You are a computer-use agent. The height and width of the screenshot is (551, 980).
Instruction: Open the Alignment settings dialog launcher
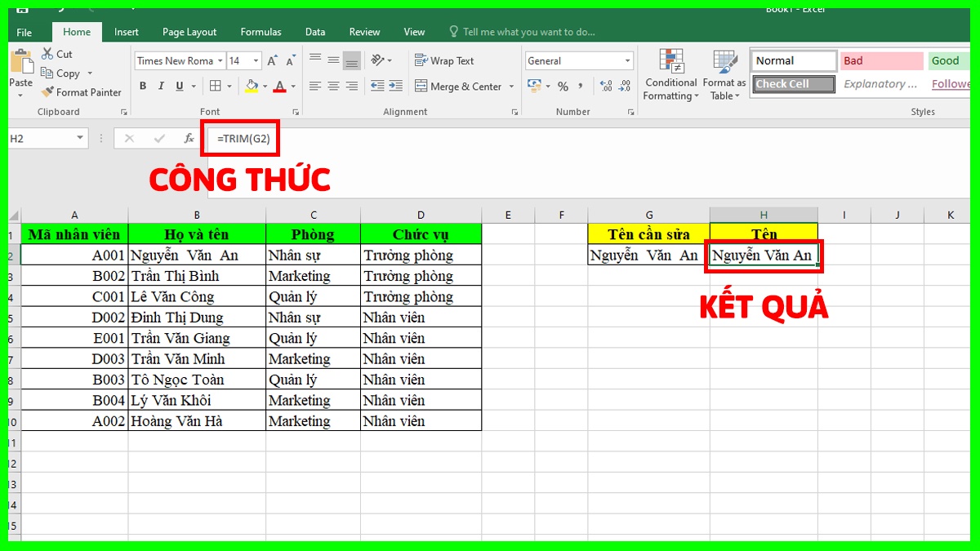(514, 112)
